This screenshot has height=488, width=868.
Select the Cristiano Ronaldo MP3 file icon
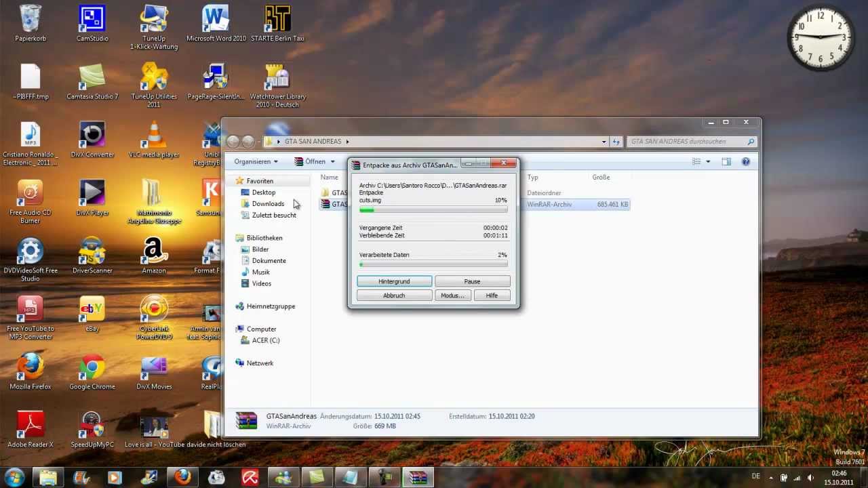[x=31, y=144]
